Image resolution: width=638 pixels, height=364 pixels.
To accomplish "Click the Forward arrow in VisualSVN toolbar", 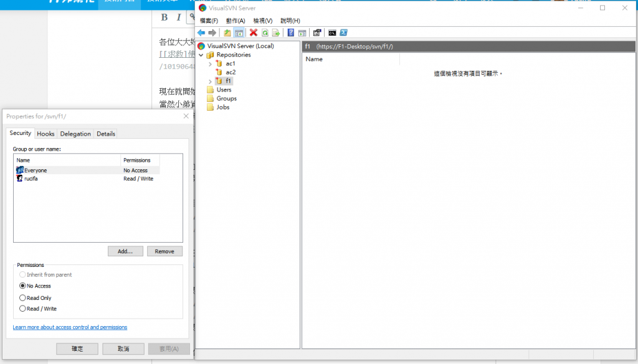I will pos(212,33).
